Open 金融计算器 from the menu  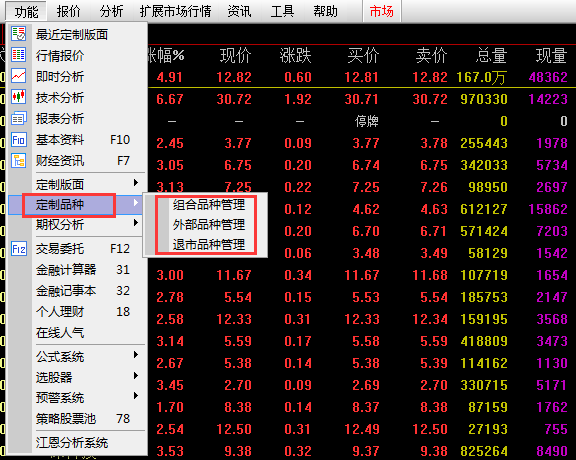click(66, 270)
